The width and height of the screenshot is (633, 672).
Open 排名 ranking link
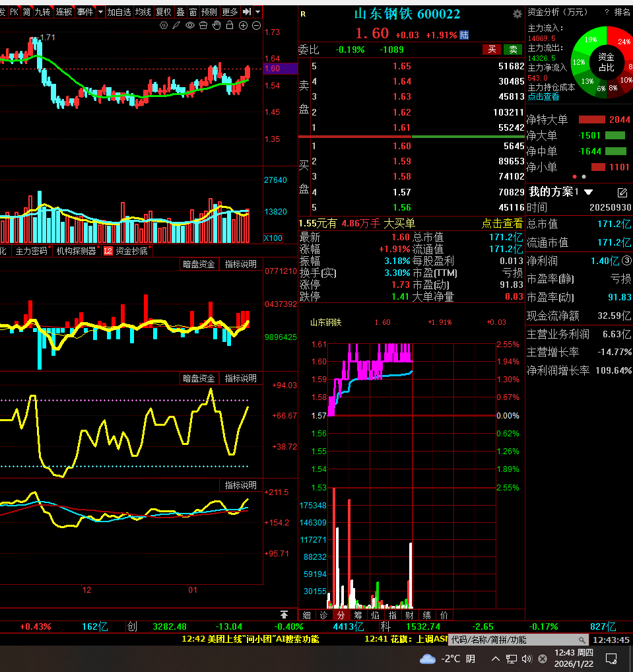[622, 12]
